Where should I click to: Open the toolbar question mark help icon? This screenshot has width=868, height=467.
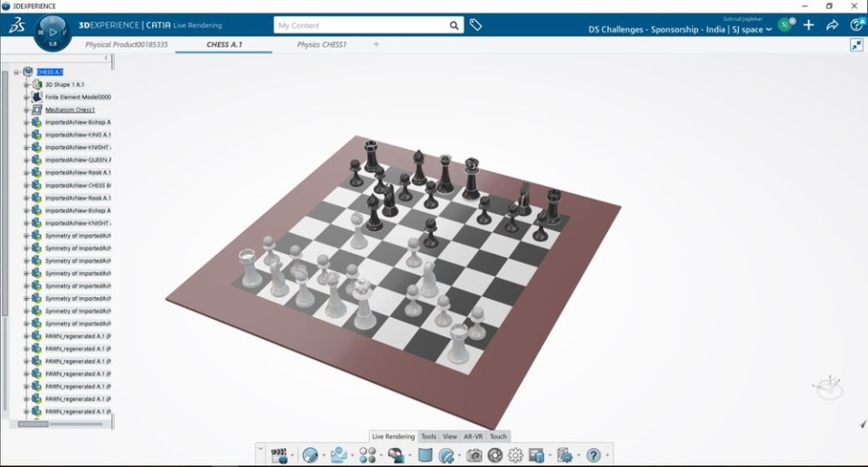(x=593, y=455)
